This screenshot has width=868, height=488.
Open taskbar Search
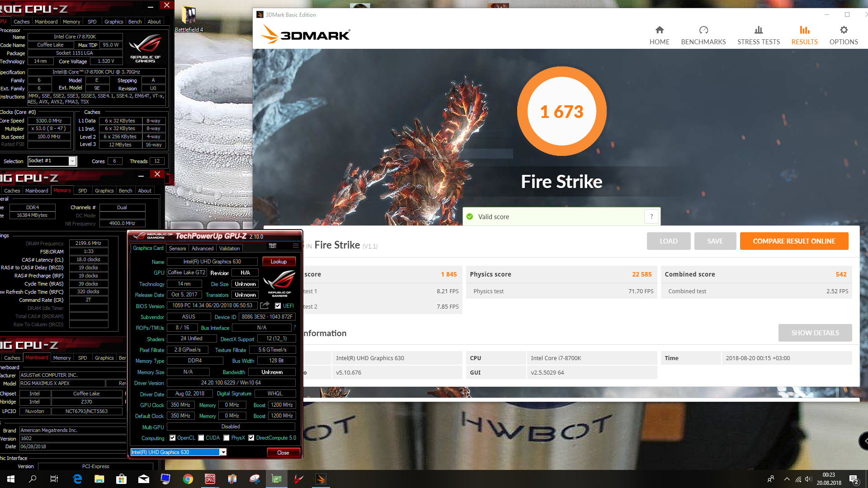click(x=33, y=479)
